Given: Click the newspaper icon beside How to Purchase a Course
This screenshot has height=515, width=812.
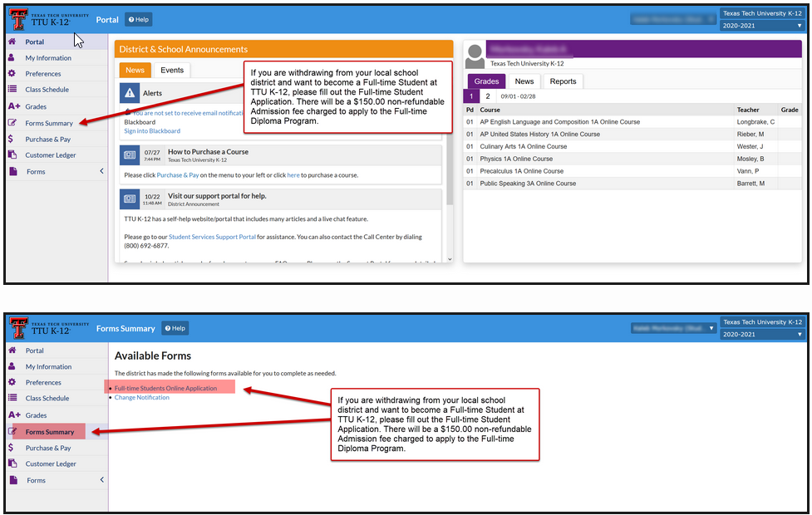Looking at the screenshot, I should (x=130, y=154).
